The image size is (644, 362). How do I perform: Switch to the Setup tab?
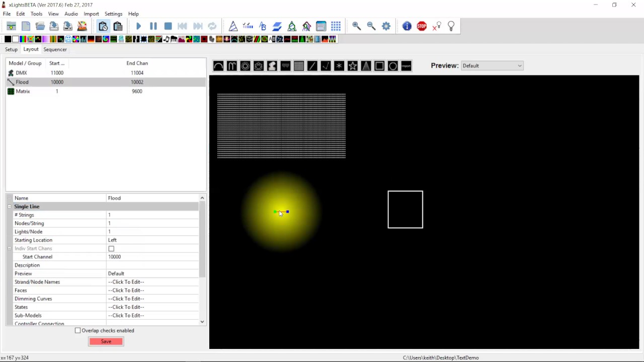(x=11, y=49)
